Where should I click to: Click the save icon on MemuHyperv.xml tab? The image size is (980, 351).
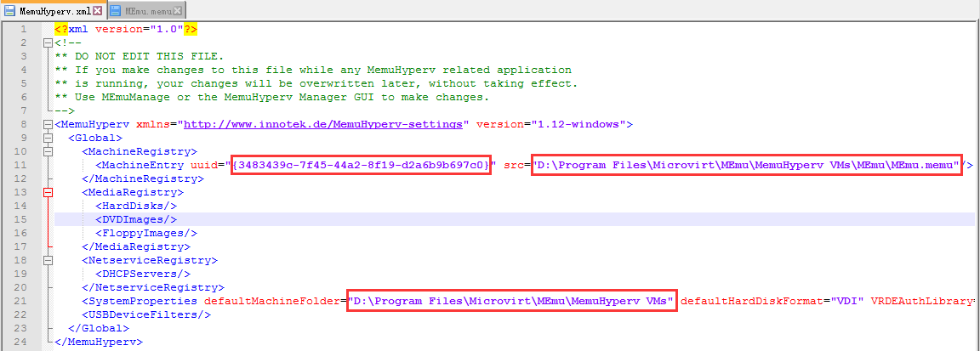10,11
